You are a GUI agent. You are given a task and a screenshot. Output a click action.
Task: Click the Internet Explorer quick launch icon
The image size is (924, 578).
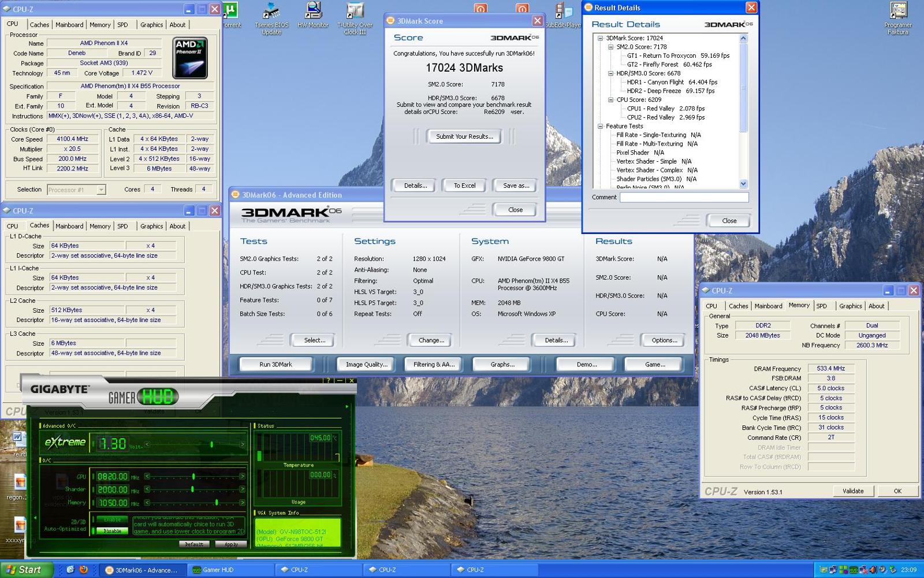tap(70, 569)
